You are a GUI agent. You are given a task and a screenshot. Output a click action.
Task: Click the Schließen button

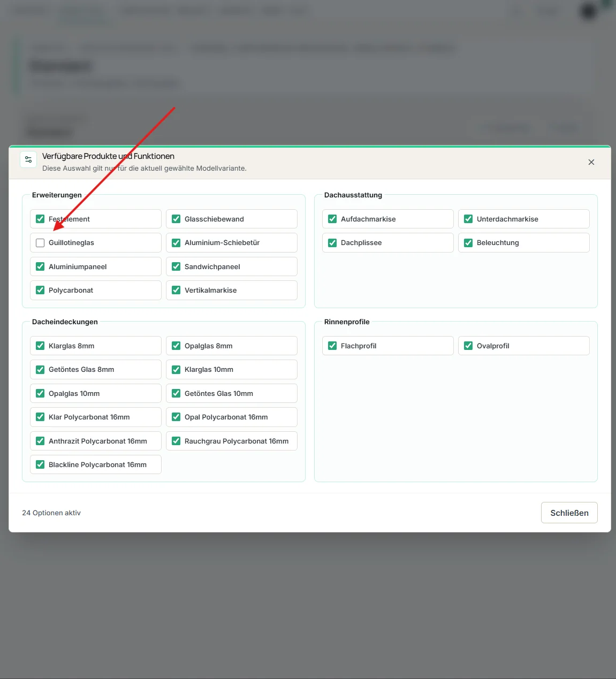click(x=569, y=513)
